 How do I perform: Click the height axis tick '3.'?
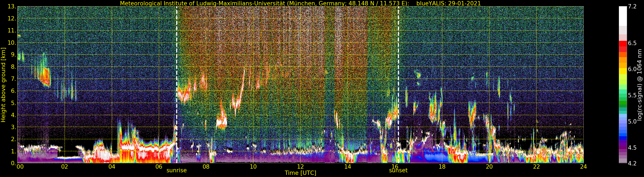pos(14,127)
